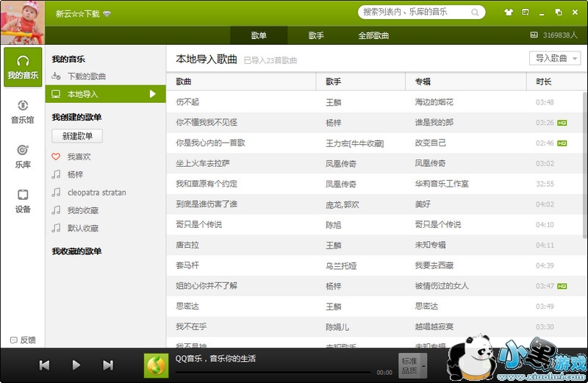Switch to the 歌单 tab

point(259,35)
